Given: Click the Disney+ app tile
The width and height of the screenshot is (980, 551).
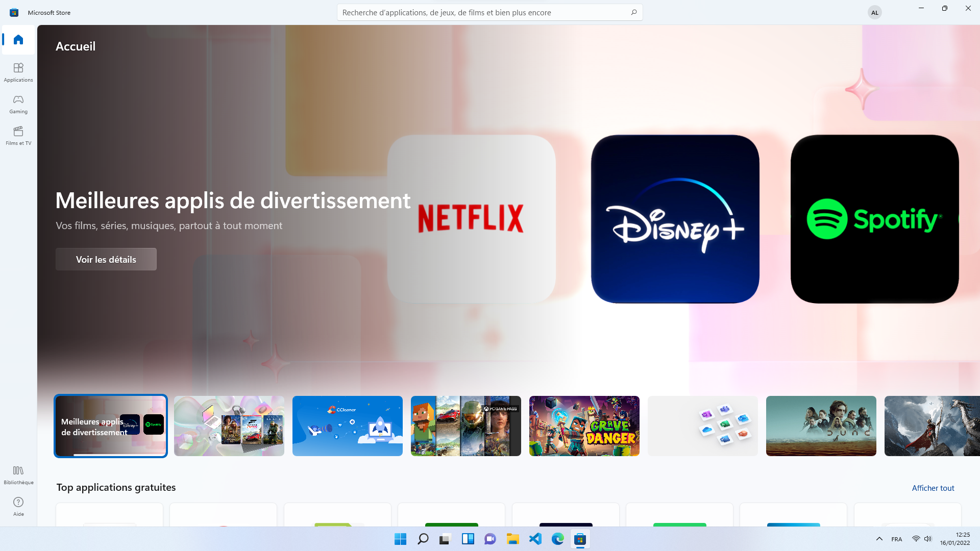Looking at the screenshot, I should pyautogui.click(x=675, y=219).
